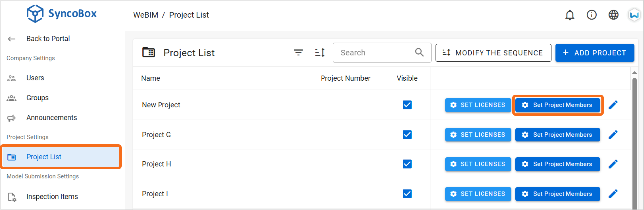The width and height of the screenshot is (644, 210).
Task: Edit New Project with pencil icon
Action: [613, 105]
